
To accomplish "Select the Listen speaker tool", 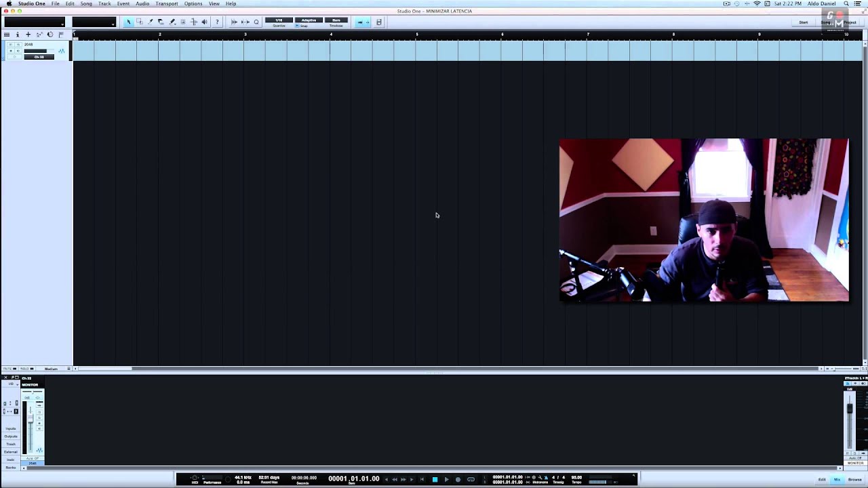I will click(x=204, y=22).
